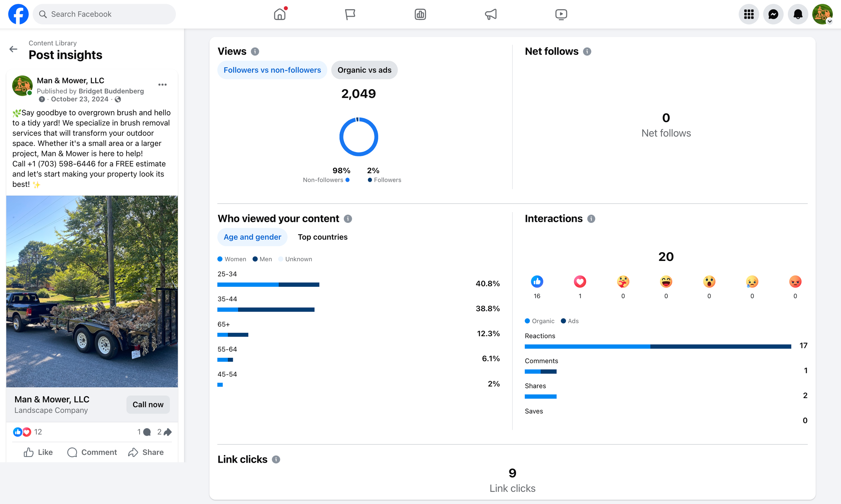The width and height of the screenshot is (841, 504).
Task: Open the Messenger icon
Action: pos(773,14)
